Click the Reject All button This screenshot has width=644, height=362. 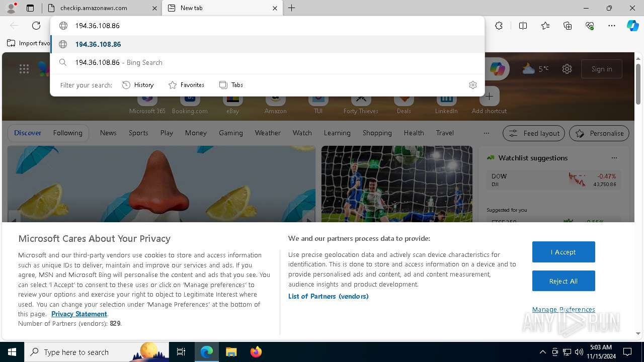(x=563, y=281)
